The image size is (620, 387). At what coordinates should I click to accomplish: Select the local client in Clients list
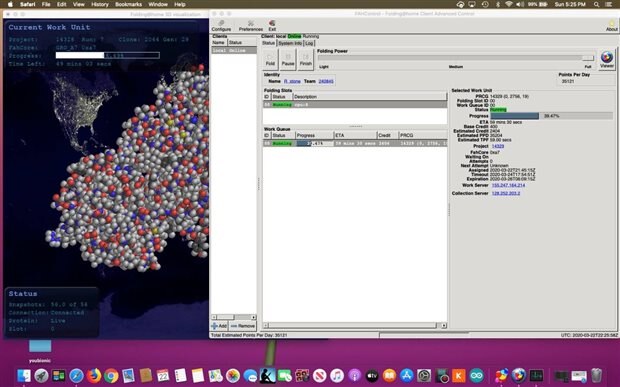pos(234,51)
